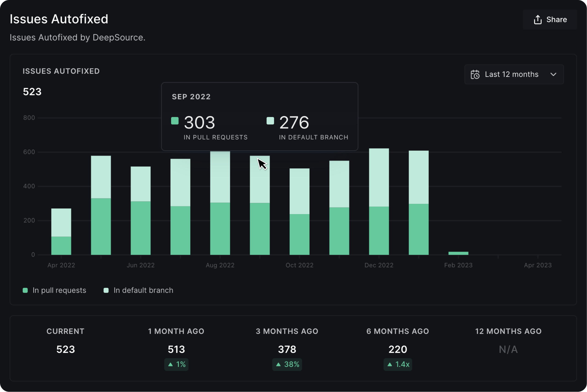The height and width of the screenshot is (392, 587).
Task: Click the Share upload icon
Action: coord(537,19)
